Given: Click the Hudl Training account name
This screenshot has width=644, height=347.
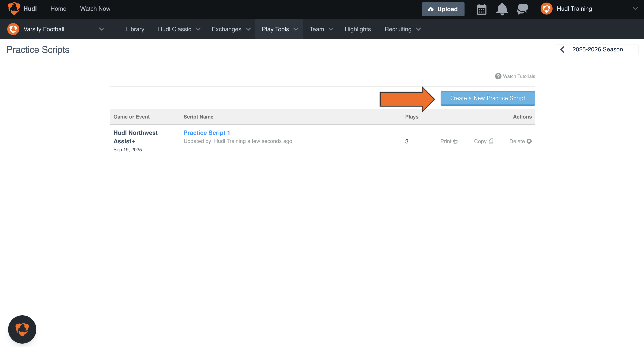Looking at the screenshot, I should pyautogui.click(x=574, y=9).
